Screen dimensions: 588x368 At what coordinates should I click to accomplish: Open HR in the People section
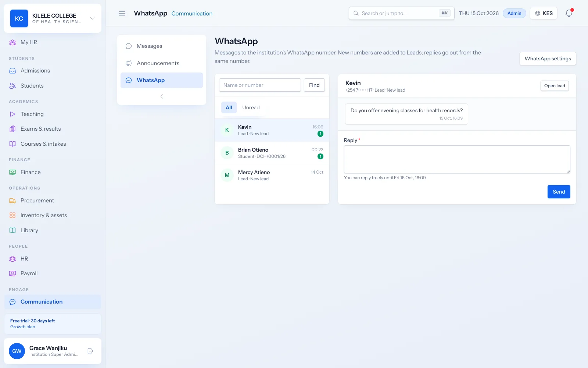[x=53, y=259]
